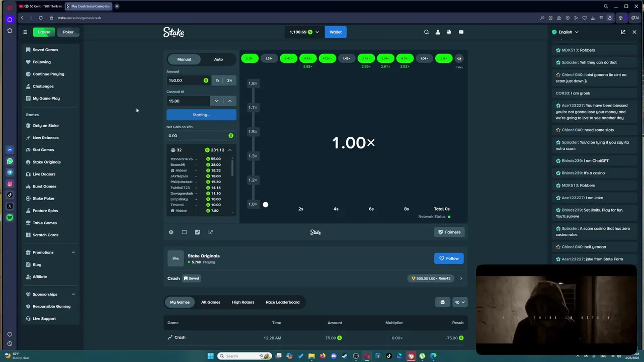
Task: Open game settings gear below crash graph
Action: point(171,232)
